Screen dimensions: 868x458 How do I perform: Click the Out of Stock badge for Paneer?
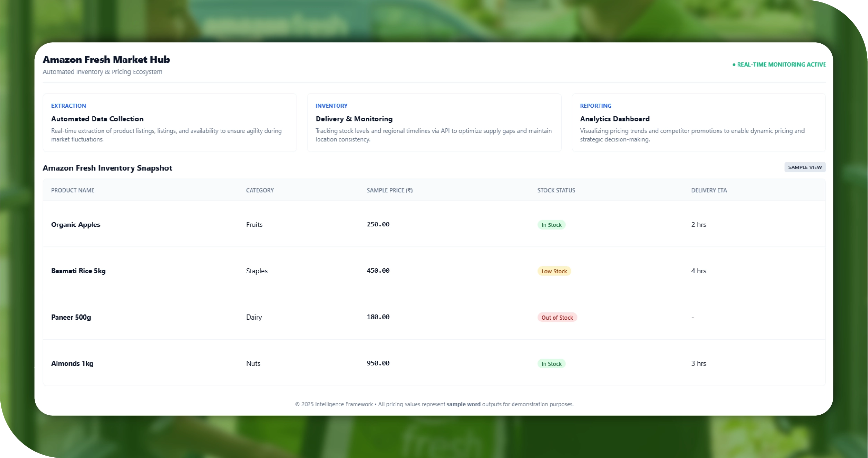[557, 318]
